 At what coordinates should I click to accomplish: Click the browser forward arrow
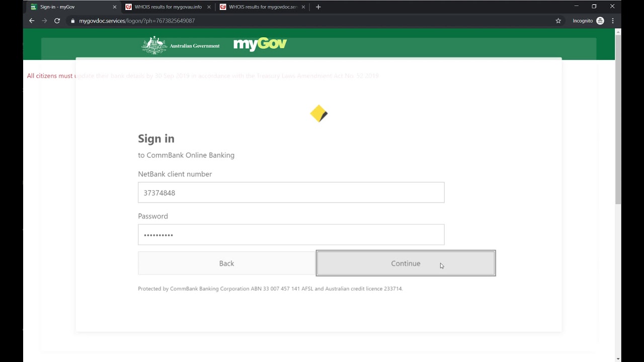coord(44,21)
